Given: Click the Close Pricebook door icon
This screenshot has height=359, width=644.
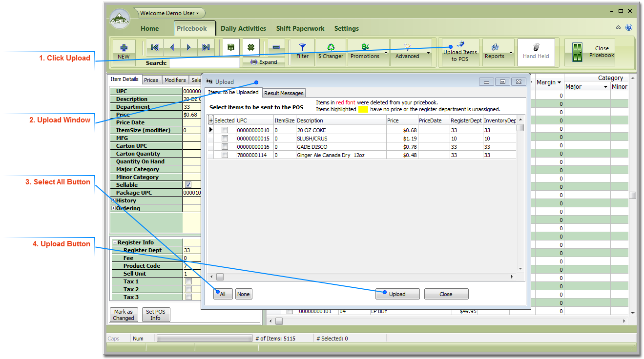Looking at the screenshot, I should point(578,52).
